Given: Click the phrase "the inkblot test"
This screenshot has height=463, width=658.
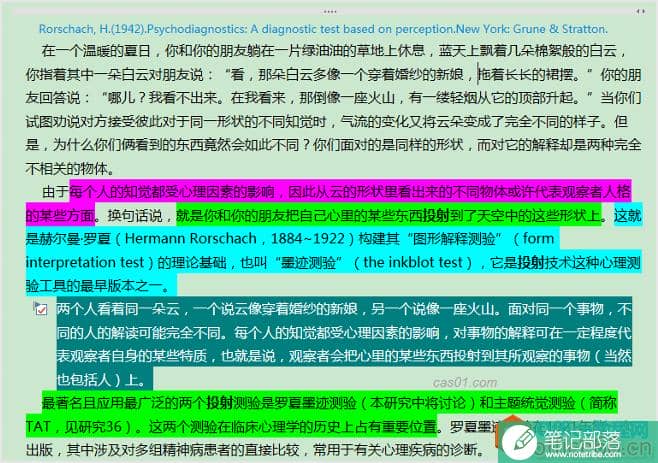Looking at the screenshot, I should 413,262.
